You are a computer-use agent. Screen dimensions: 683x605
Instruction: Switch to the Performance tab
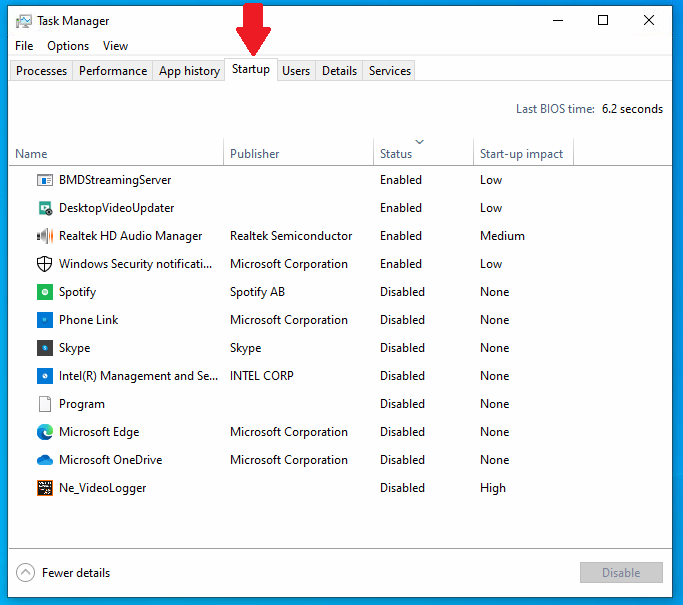tap(113, 71)
